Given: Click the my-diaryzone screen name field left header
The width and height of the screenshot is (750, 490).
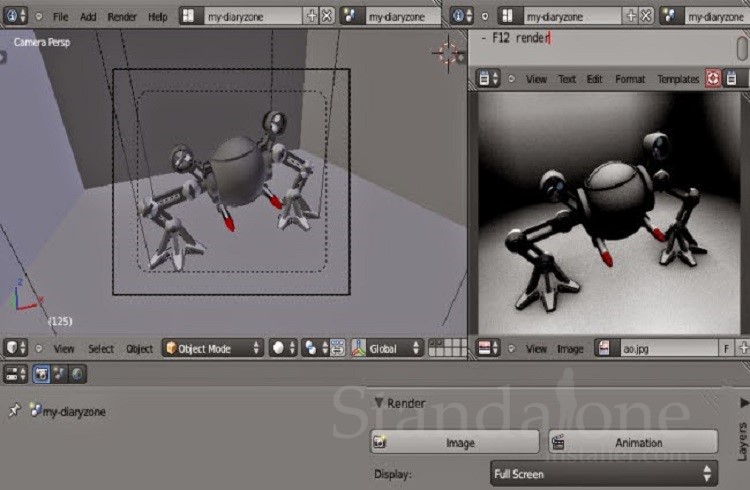Looking at the screenshot, I should click(x=251, y=16).
